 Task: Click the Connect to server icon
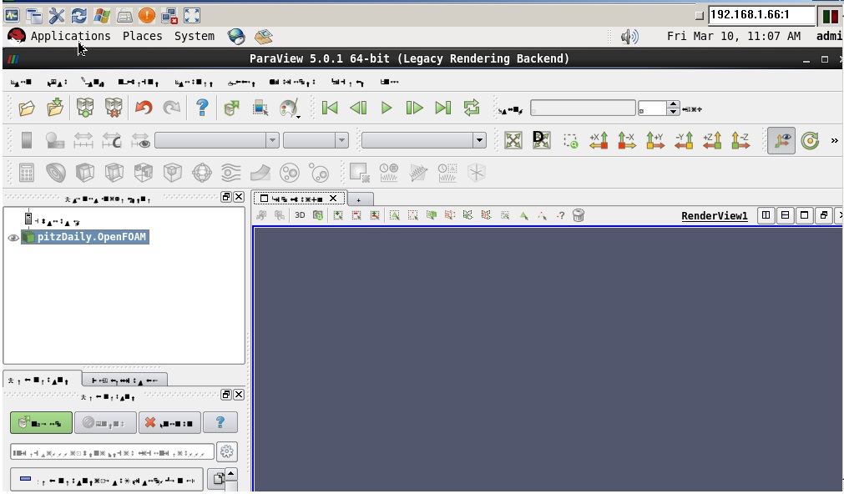(85, 108)
